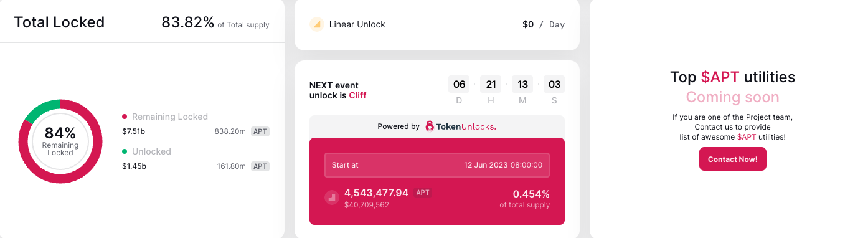Click the TokenUnlocks lock logo icon
Screen dimensions: 868x238
coord(430,126)
